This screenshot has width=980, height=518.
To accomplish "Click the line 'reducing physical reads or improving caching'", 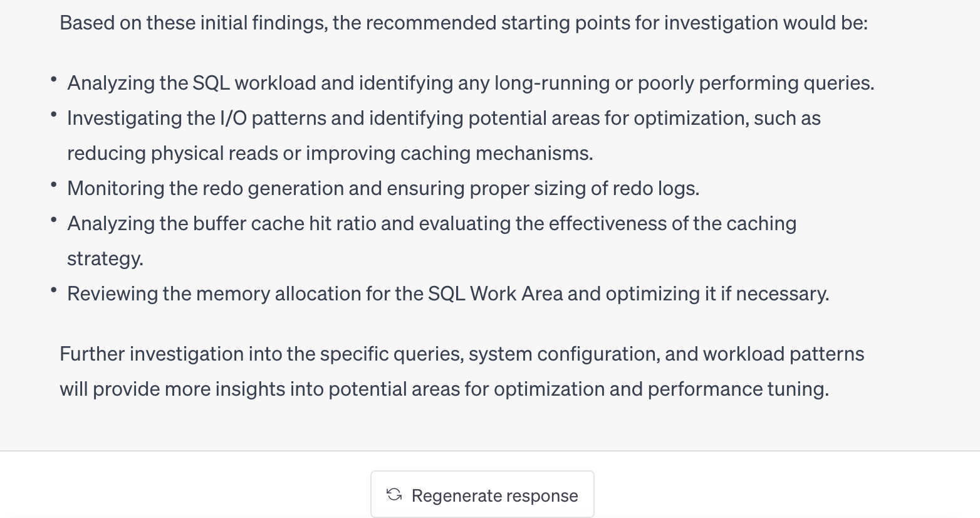I will click(x=330, y=153).
